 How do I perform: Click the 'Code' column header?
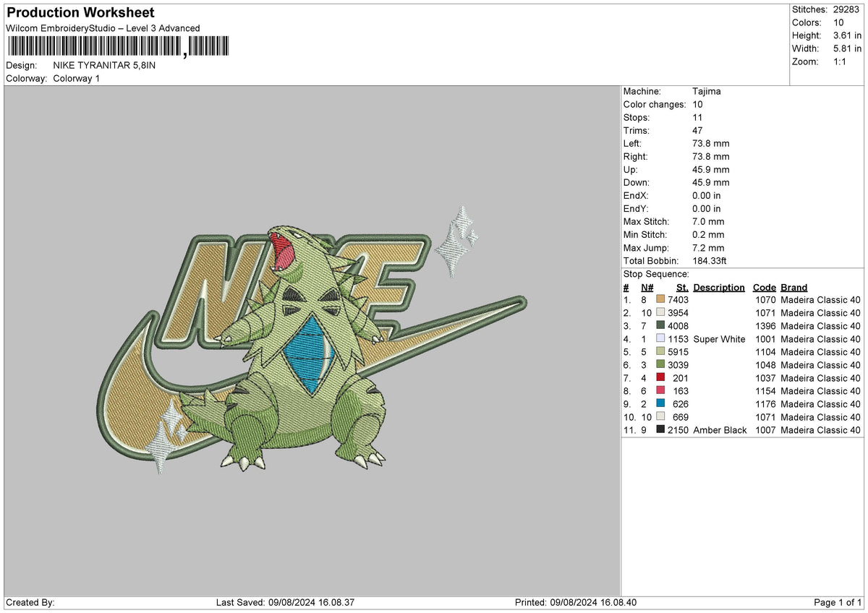(x=764, y=287)
